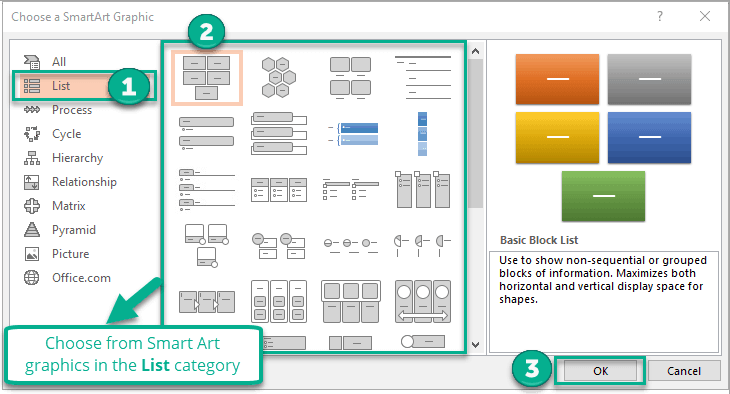Image resolution: width=730 pixels, height=394 pixels.
Task: Choose the lined list layout thumbnail
Action: pos(423,77)
